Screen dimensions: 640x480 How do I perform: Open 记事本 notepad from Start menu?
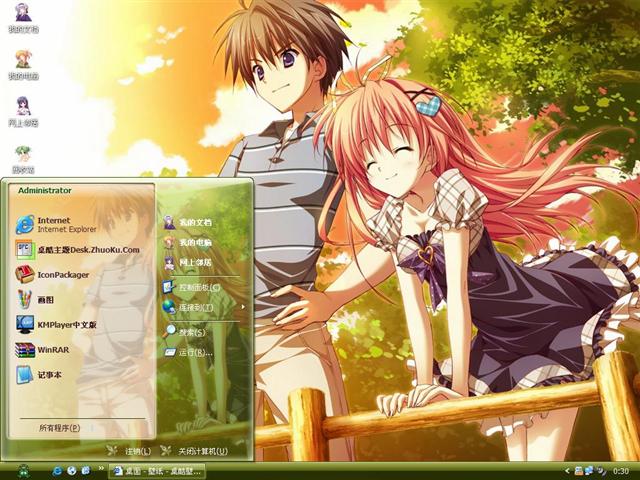[x=39, y=375]
